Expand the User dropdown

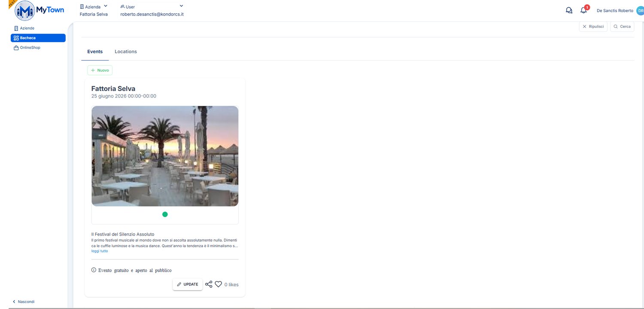(x=152, y=6)
